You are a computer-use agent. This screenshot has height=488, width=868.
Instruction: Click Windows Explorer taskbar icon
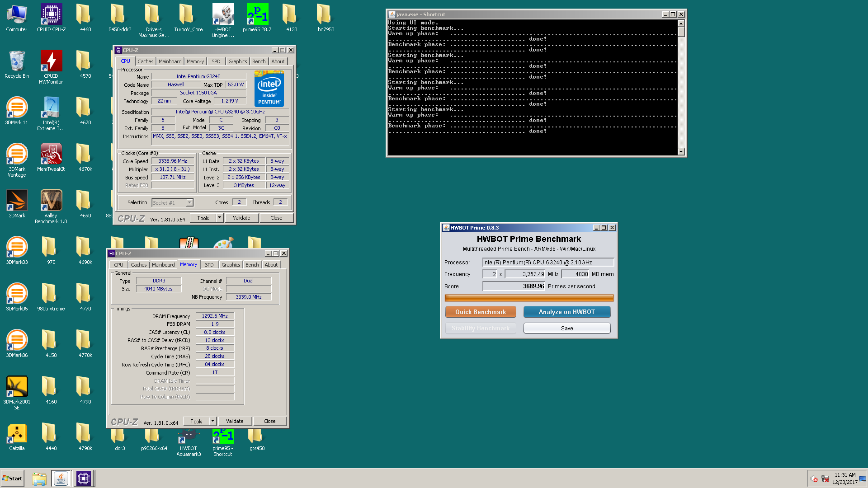point(39,479)
